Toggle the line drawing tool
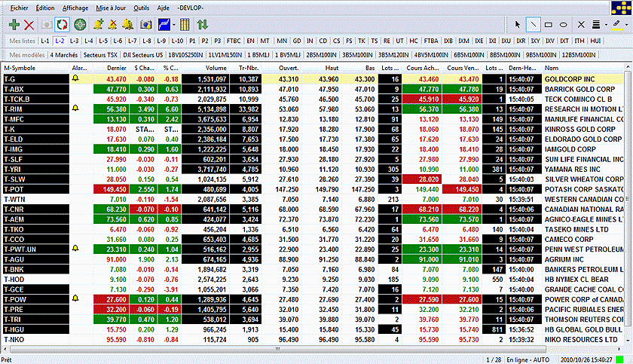Screen dimensions: 633x364 coord(534,24)
